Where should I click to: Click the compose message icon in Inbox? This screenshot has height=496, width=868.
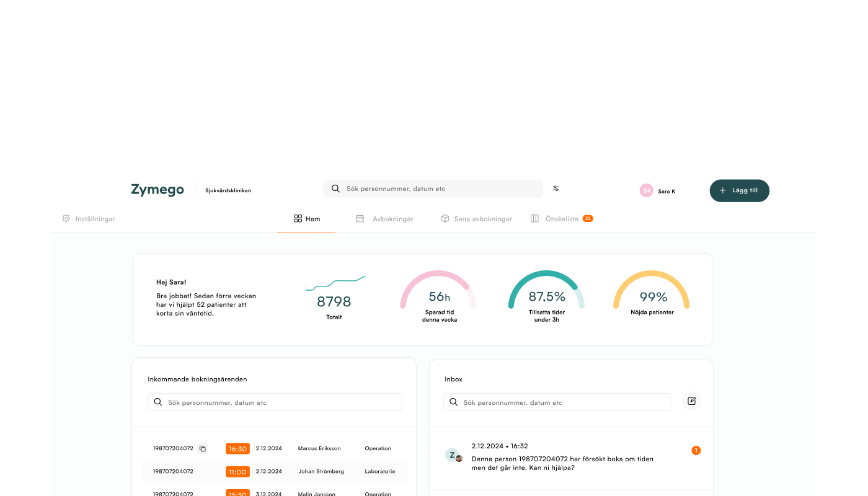[692, 401]
